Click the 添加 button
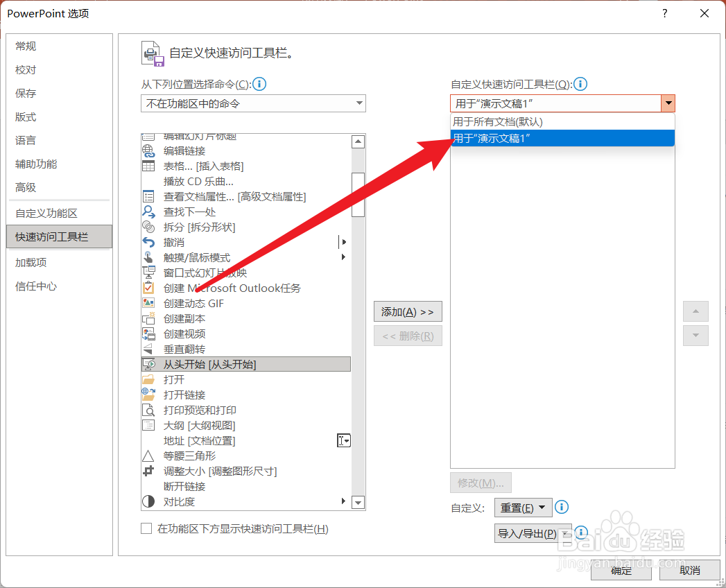 pyautogui.click(x=408, y=311)
